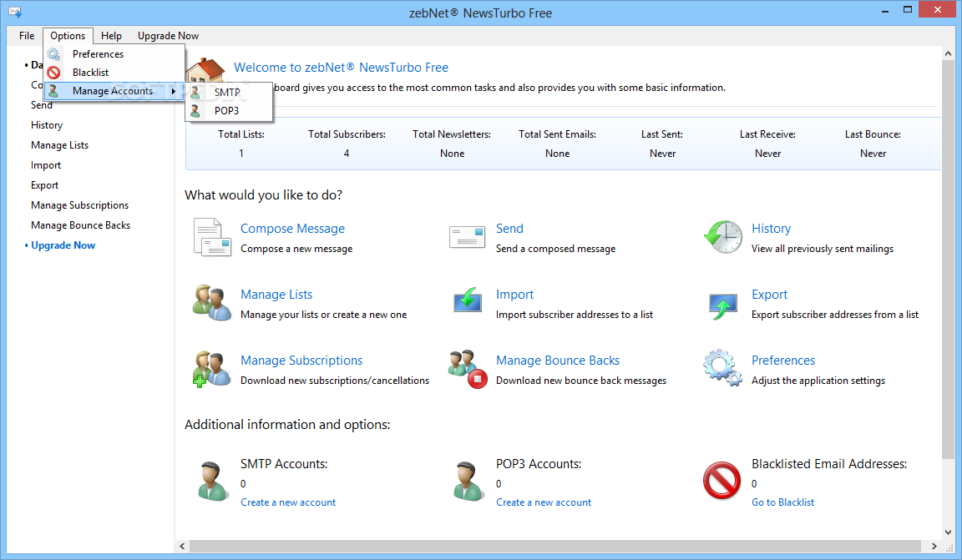Click the Import arrow icon

pyautogui.click(x=468, y=300)
